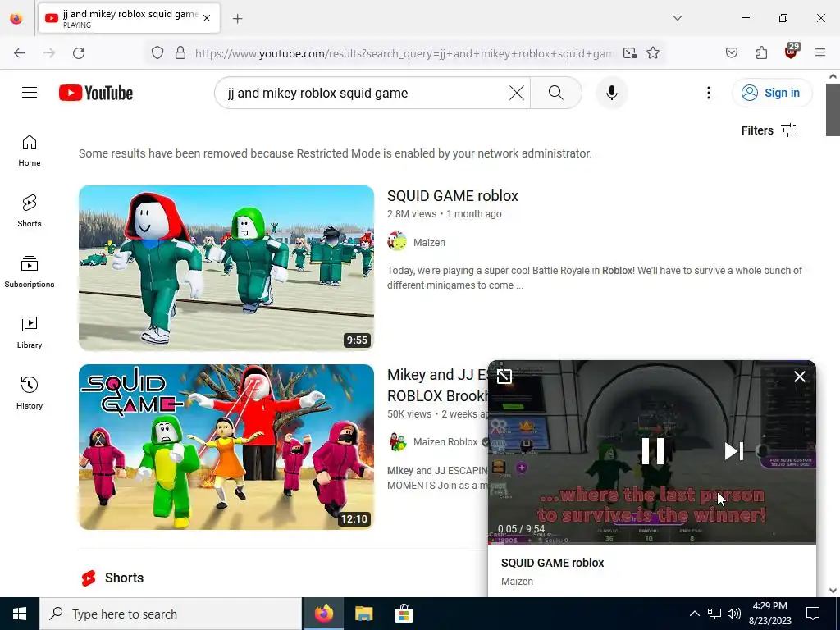Pause the miniplayer video
Viewport: 840px width, 630px height.
click(x=652, y=451)
